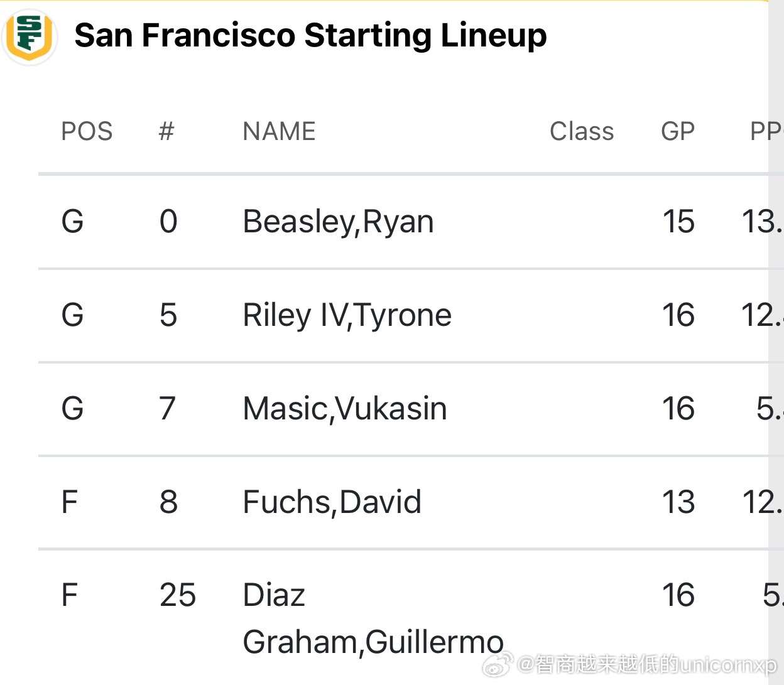Open player Fuchs,David
This screenshot has width=784, height=685.
tap(332, 502)
